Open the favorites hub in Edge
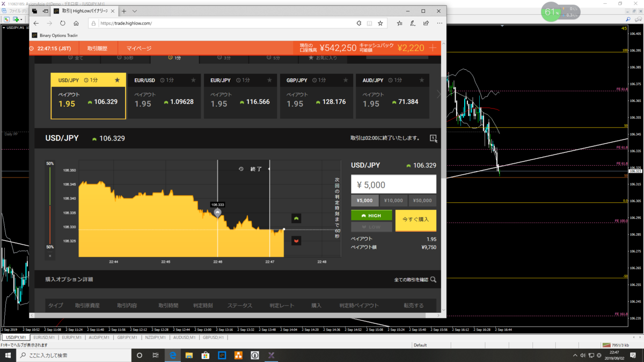Screen dimensions: 644x362 [400, 24]
